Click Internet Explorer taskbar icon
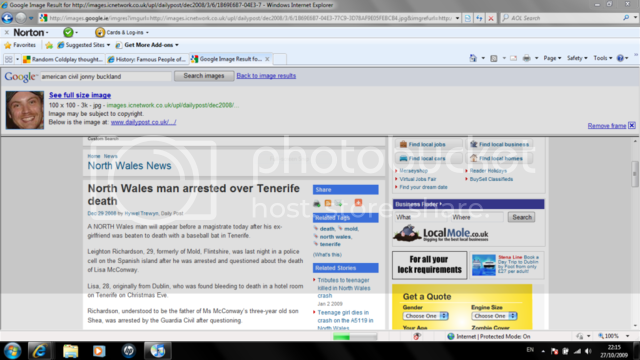The image size is (640, 360). 40,351
